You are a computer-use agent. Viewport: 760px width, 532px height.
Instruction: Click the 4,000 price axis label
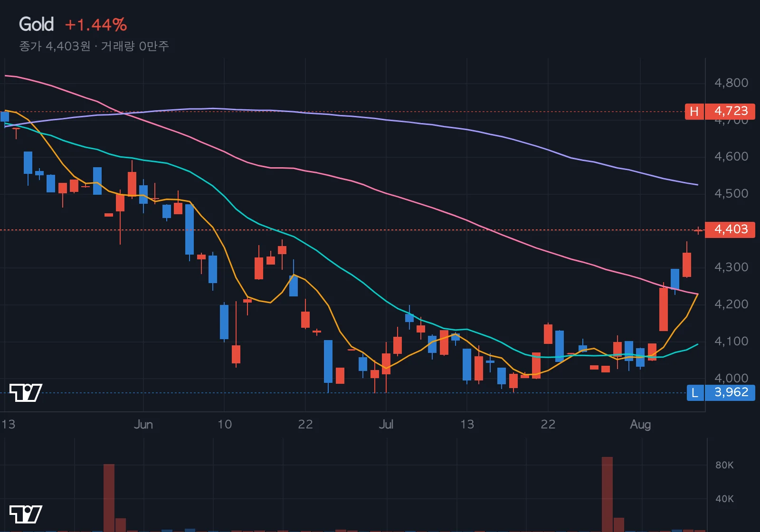(731, 378)
